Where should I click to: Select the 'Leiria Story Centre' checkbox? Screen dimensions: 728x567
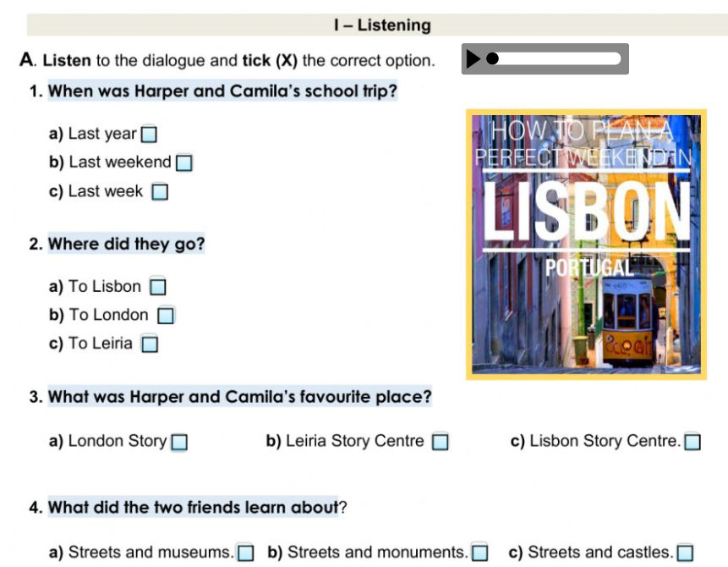440,442
